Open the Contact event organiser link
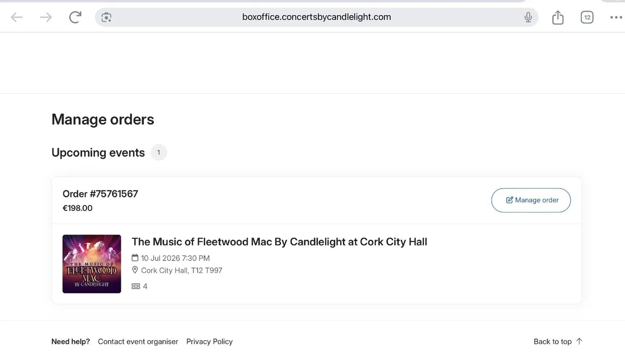 click(x=138, y=342)
